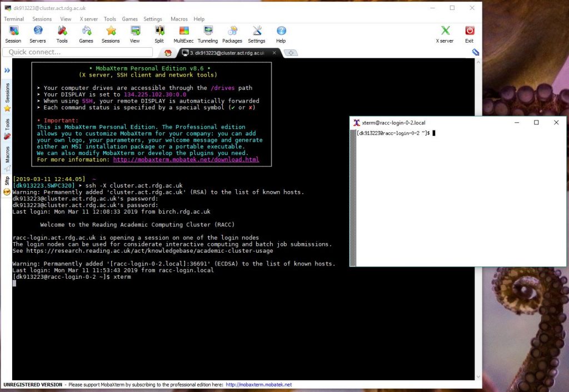The image size is (569, 392).
Task: Open the Terminal menu
Action: [14, 19]
